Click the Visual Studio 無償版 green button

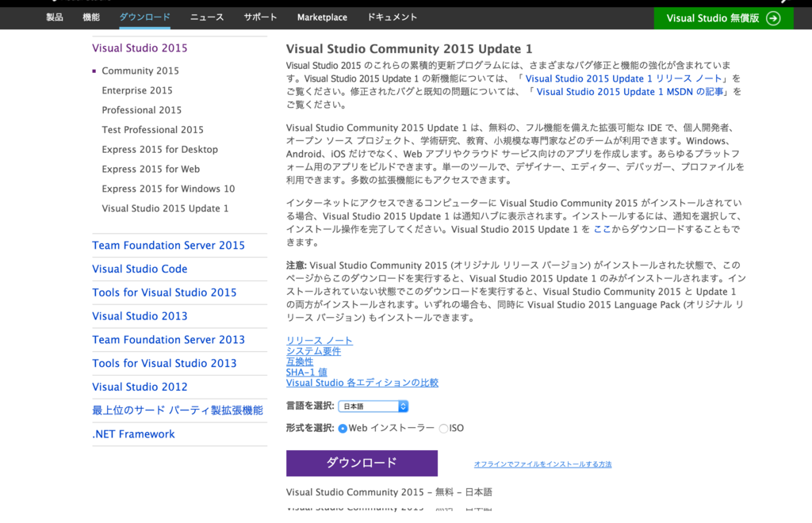[723, 18]
